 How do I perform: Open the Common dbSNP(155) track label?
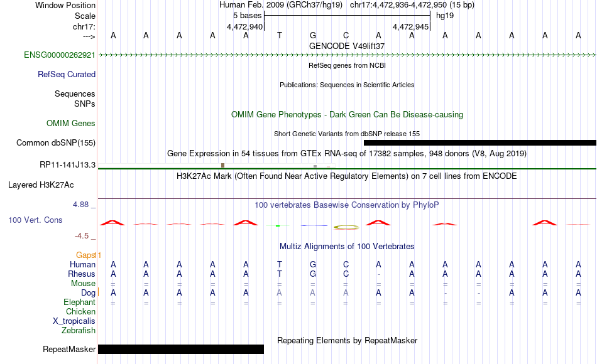(56, 142)
